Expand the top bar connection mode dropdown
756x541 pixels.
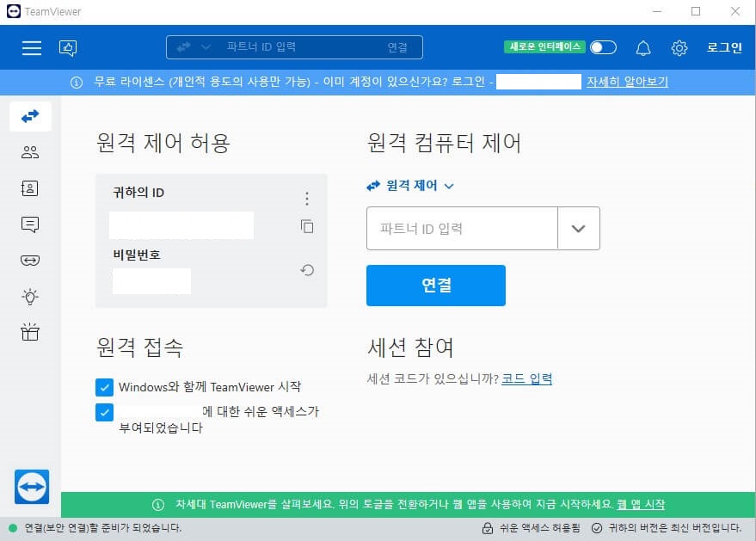(206, 46)
